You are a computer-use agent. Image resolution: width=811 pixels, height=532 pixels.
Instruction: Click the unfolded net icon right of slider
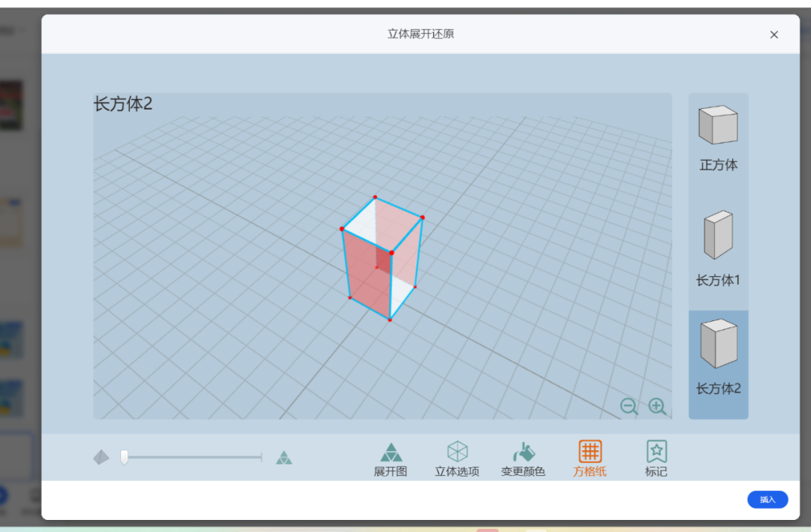click(284, 457)
